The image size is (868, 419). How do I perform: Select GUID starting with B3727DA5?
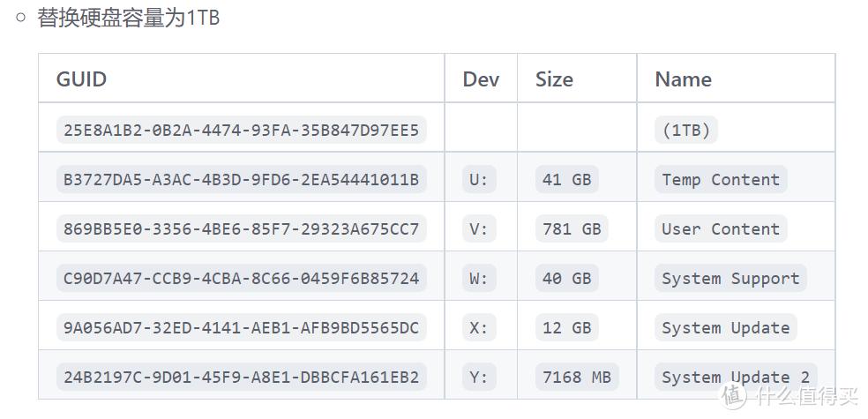coord(241,180)
